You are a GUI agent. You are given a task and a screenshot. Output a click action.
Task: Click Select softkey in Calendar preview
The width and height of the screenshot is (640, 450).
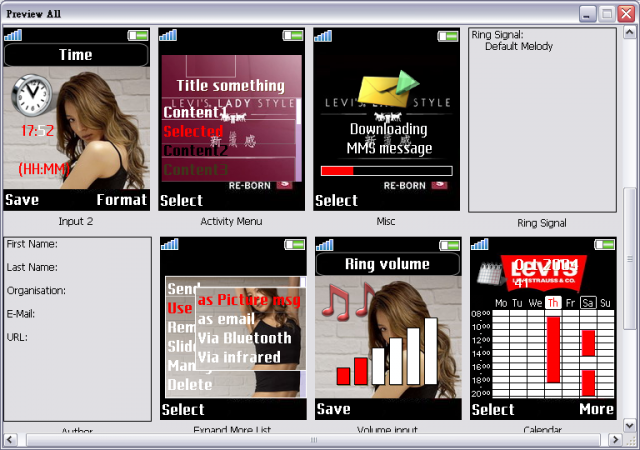[493, 410]
